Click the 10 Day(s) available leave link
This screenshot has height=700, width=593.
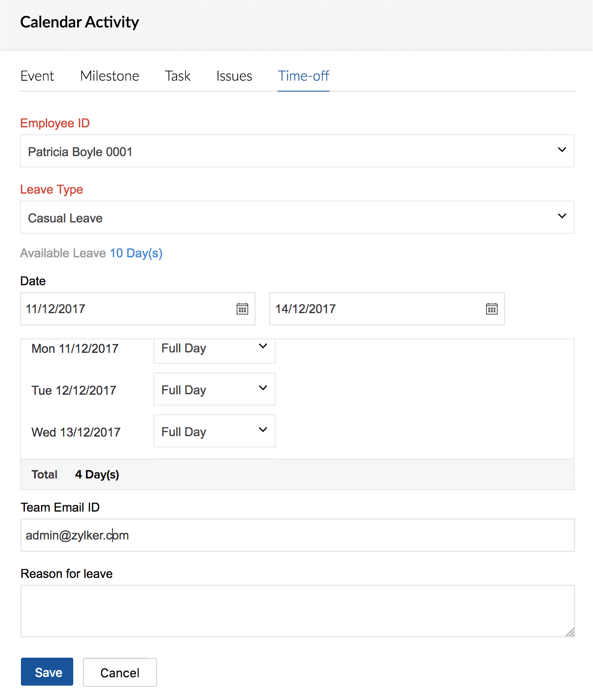[136, 253]
